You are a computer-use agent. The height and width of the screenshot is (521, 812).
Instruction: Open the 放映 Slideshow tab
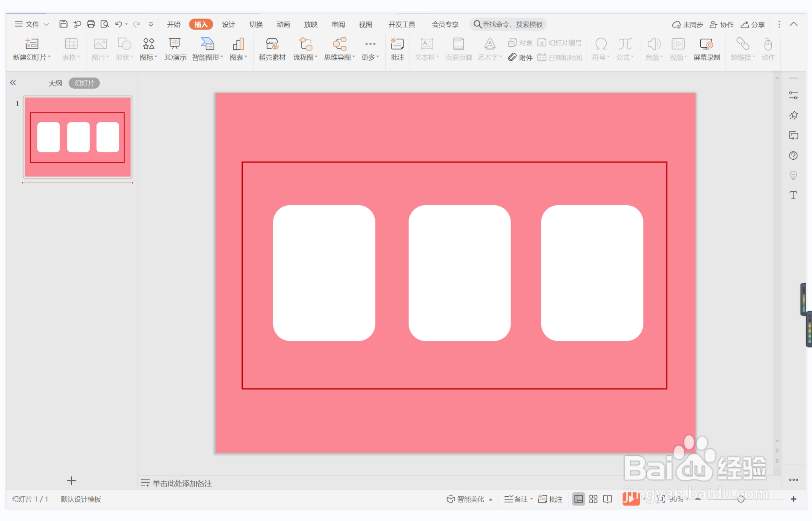pyautogui.click(x=311, y=24)
